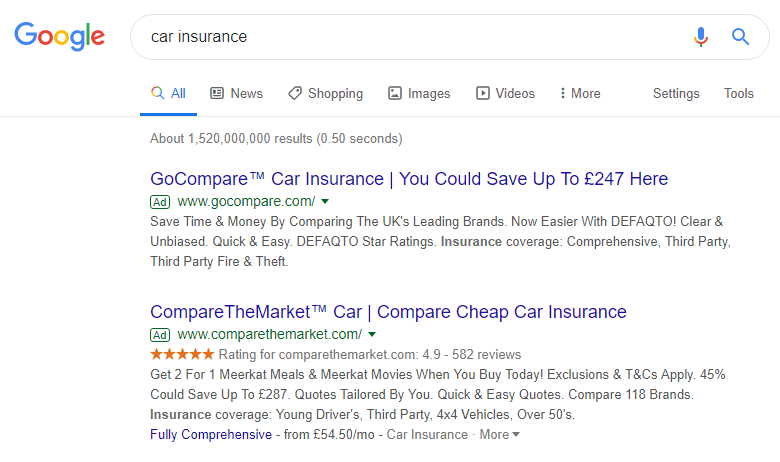Click the Ad badge on GoCompare result
The height and width of the screenshot is (462, 780).
click(x=160, y=202)
